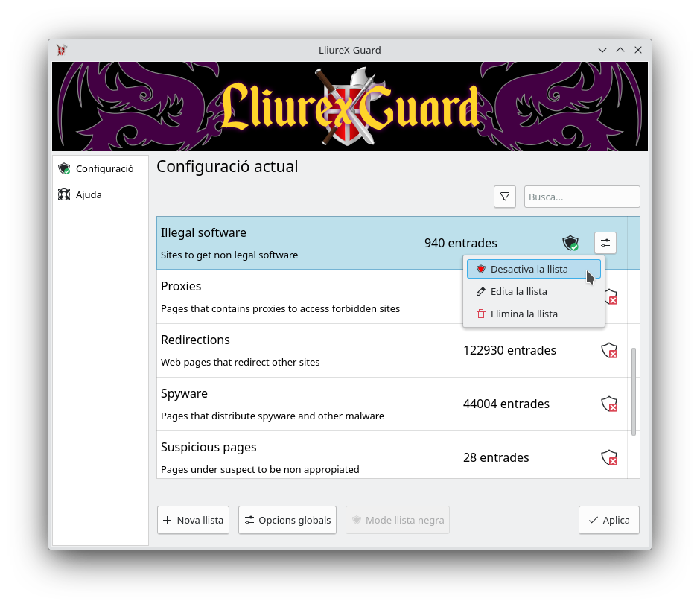Click the Aplica button
Screen dimensions: 700x607
(x=609, y=520)
